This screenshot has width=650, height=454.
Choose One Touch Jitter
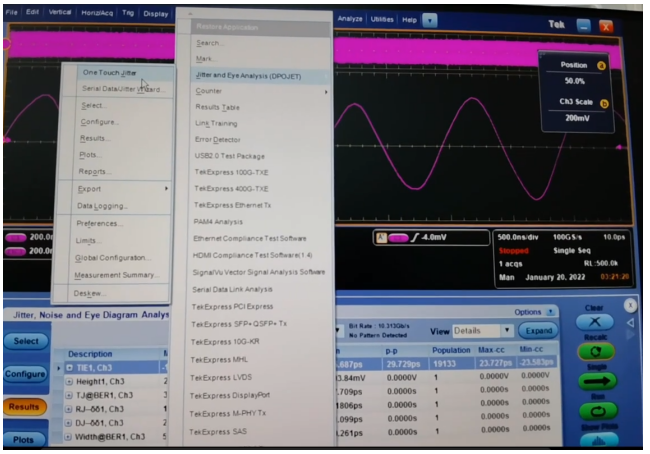click(109, 73)
